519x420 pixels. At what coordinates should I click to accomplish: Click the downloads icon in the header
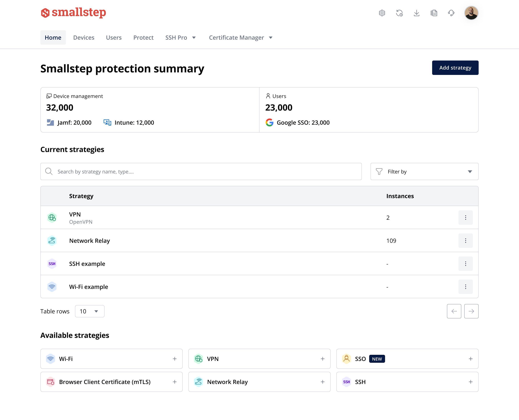(417, 13)
